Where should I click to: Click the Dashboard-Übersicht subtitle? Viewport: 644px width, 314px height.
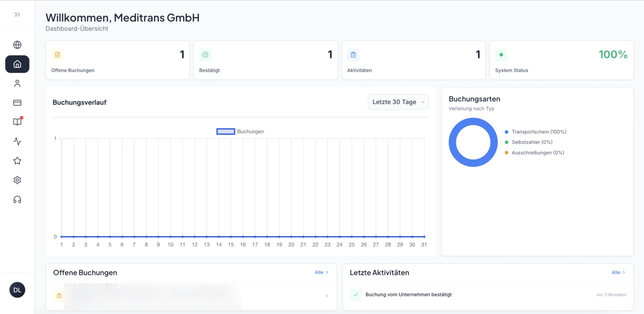[x=77, y=29]
